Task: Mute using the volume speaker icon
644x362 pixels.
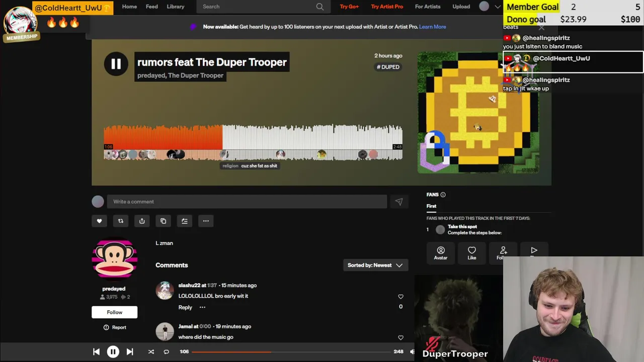Action: click(x=412, y=352)
